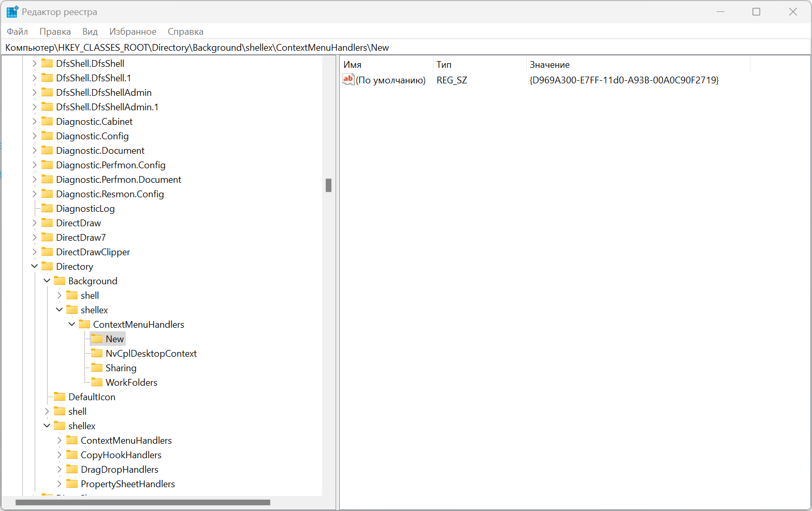
Task: Expand the PropertySheetHandlers key
Action: pos(60,484)
